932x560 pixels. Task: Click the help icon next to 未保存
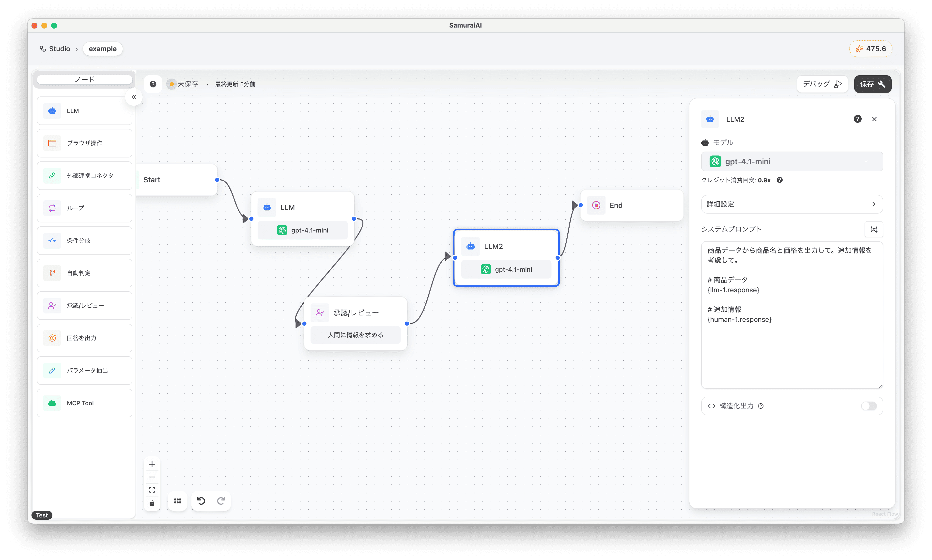[x=153, y=84]
